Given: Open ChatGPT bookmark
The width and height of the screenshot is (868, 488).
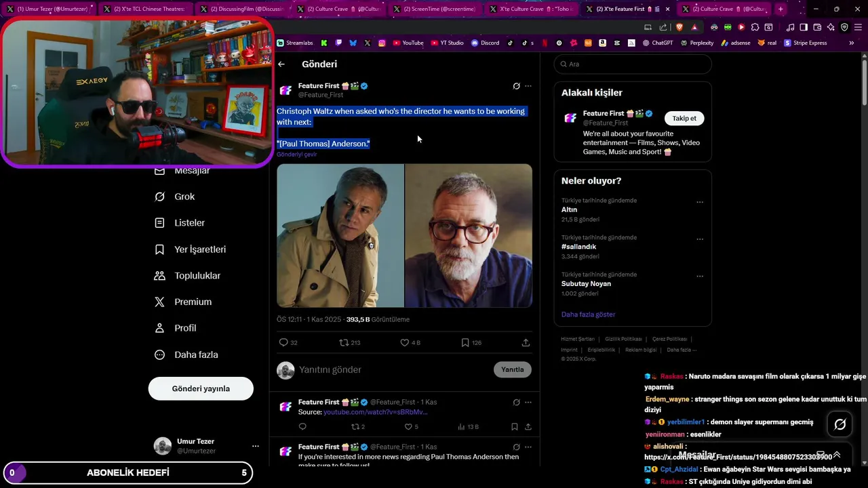Looking at the screenshot, I should tap(657, 43).
